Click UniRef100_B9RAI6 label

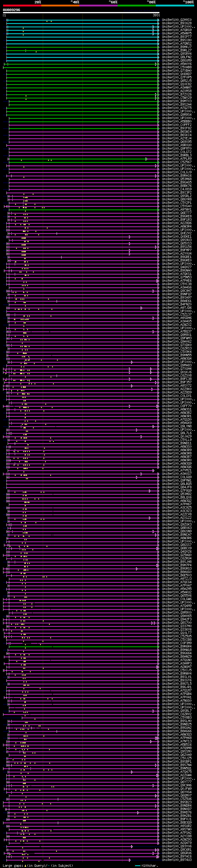pyautogui.click(x=177, y=176)
